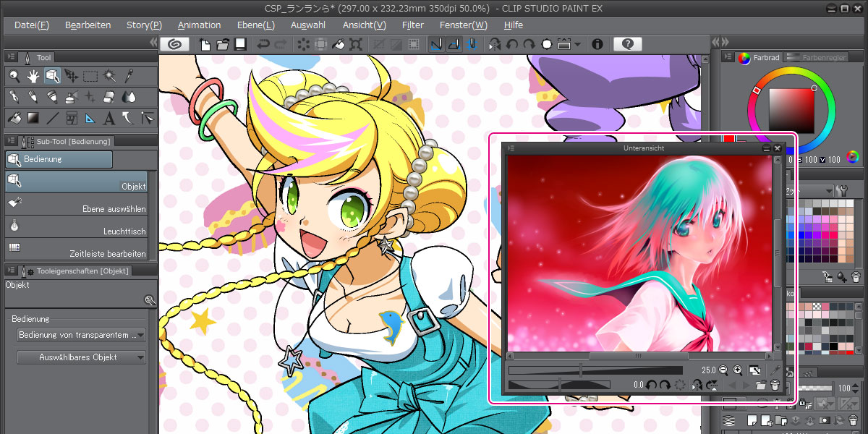Rotate the view left in the Unteransicht panel
Image resolution: width=868 pixels, height=434 pixels.
[x=651, y=385]
